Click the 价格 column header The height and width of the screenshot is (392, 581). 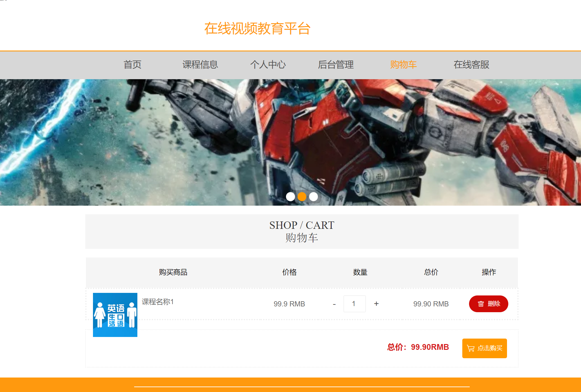pyautogui.click(x=289, y=272)
